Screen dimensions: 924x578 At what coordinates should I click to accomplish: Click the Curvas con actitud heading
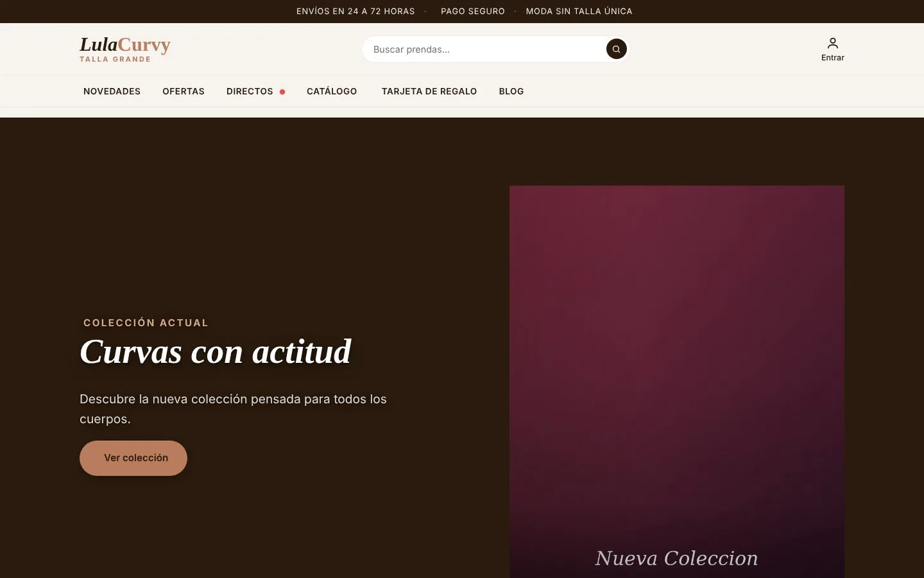point(216,352)
